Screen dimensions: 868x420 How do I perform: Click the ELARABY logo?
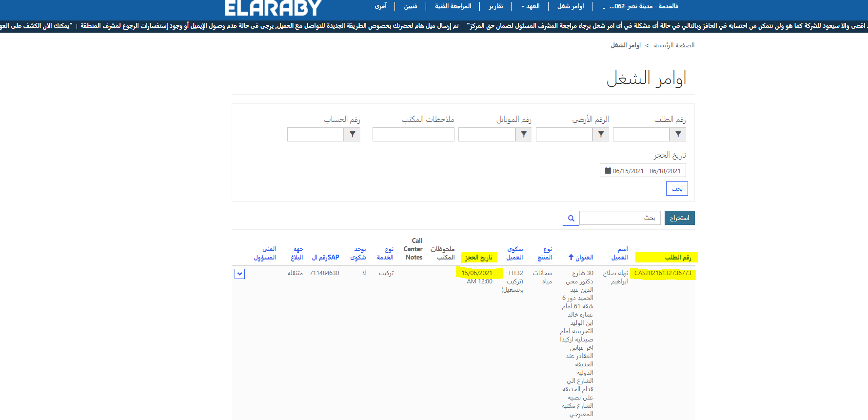(x=273, y=7)
